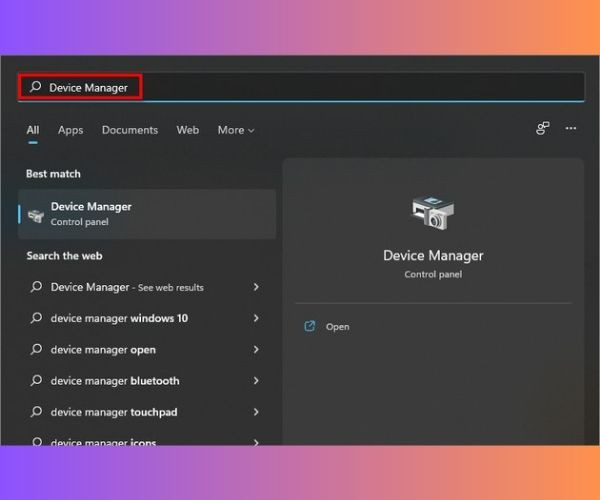Click search icon beside 'device manager touchpad'
Viewport: 600px width, 500px height.
(x=36, y=412)
